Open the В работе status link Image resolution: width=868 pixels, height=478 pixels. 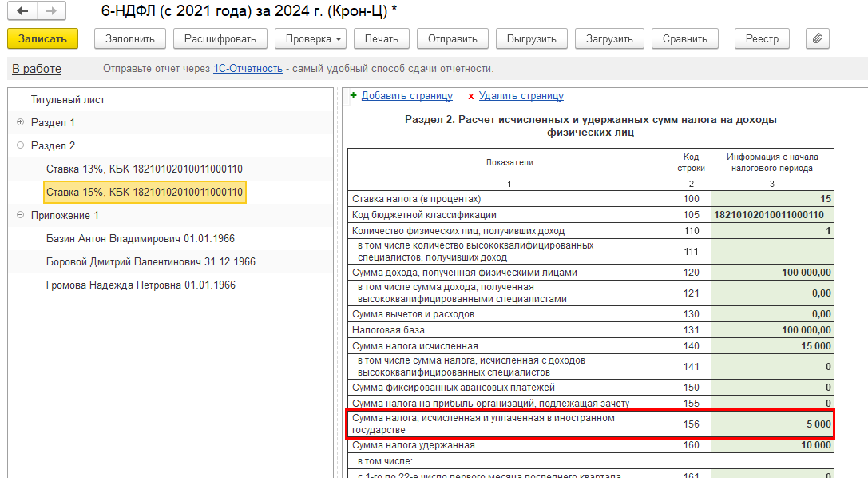(37, 69)
